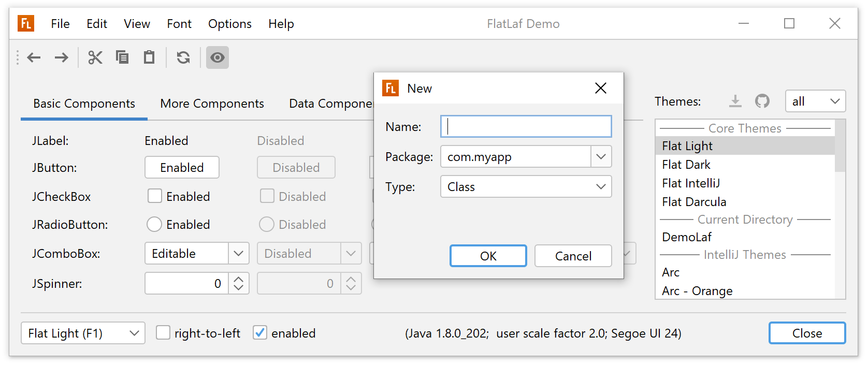Click Cancel in the New dialog
Image resolution: width=868 pixels, height=365 pixels.
point(573,256)
